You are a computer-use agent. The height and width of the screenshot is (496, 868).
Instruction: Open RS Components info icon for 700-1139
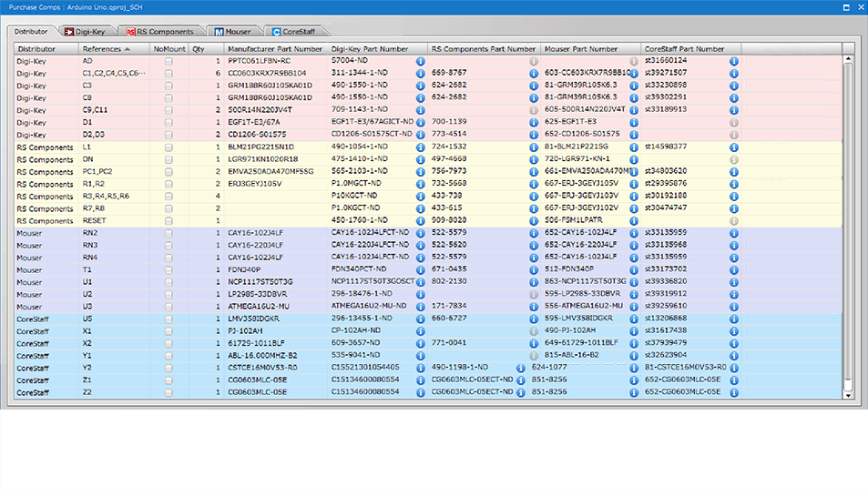pyautogui.click(x=534, y=122)
